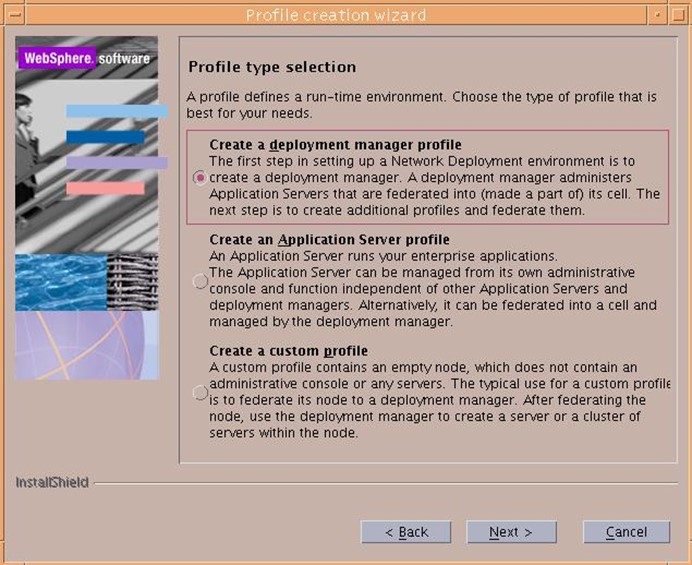Maximize the Profile creation wizard window
This screenshot has width=692, height=565.
click(x=677, y=15)
